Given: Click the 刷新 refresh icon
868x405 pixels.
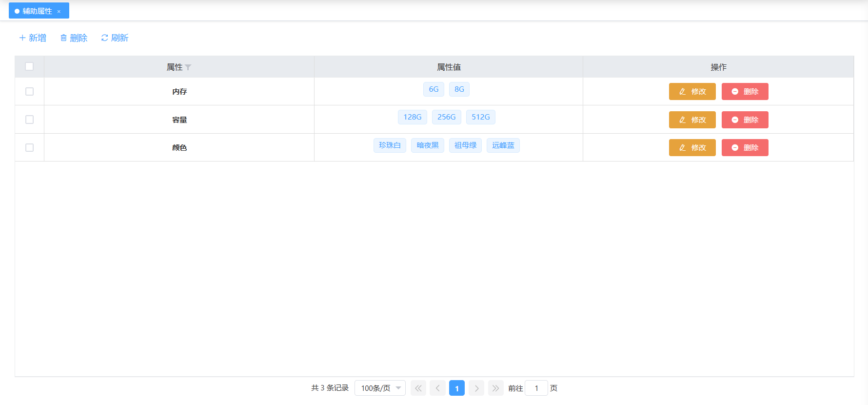Looking at the screenshot, I should click(x=104, y=38).
